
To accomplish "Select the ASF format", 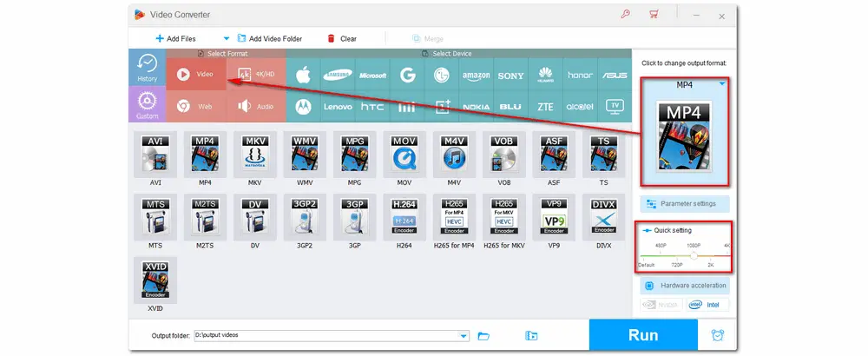I will click(554, 154).
